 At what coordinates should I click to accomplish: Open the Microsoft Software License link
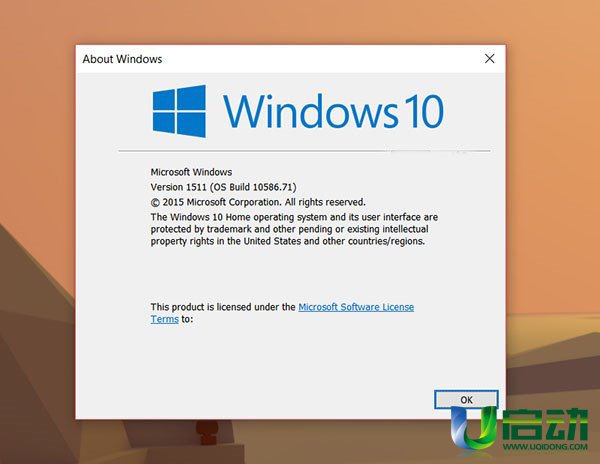356,307
